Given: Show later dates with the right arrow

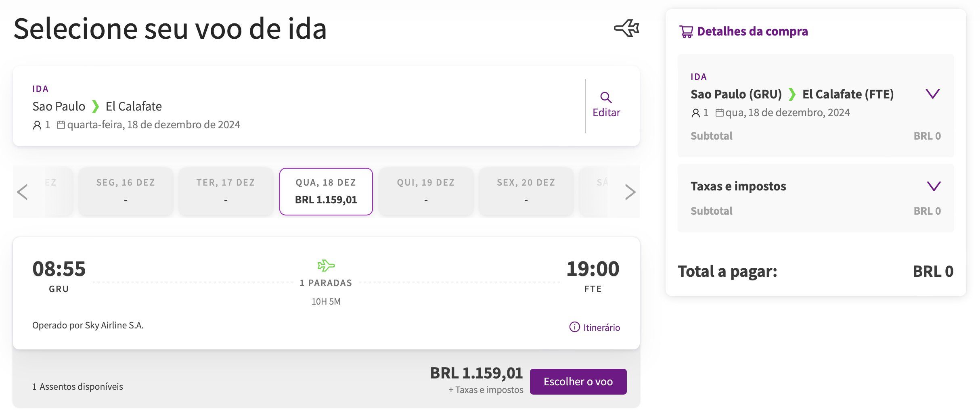Looking at the screenshot, I should click(x=630, y=192).
